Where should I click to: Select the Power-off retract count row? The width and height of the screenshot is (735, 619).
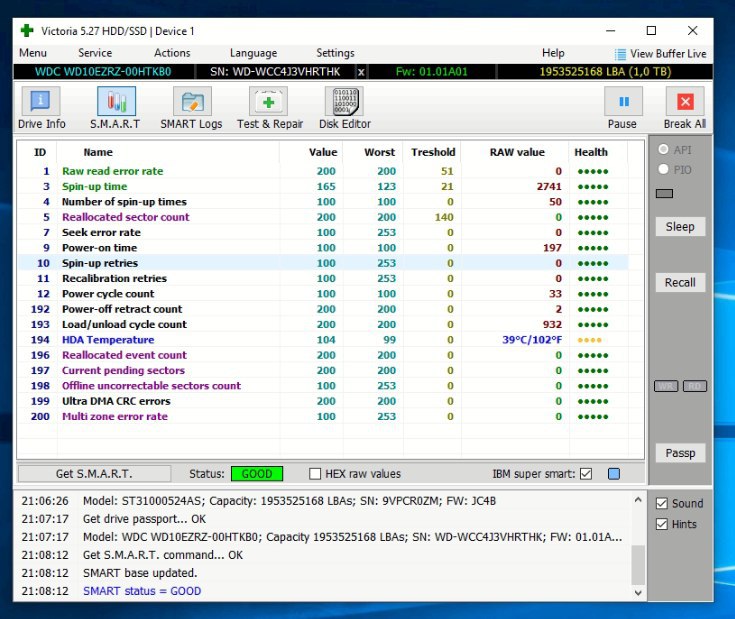323,309
